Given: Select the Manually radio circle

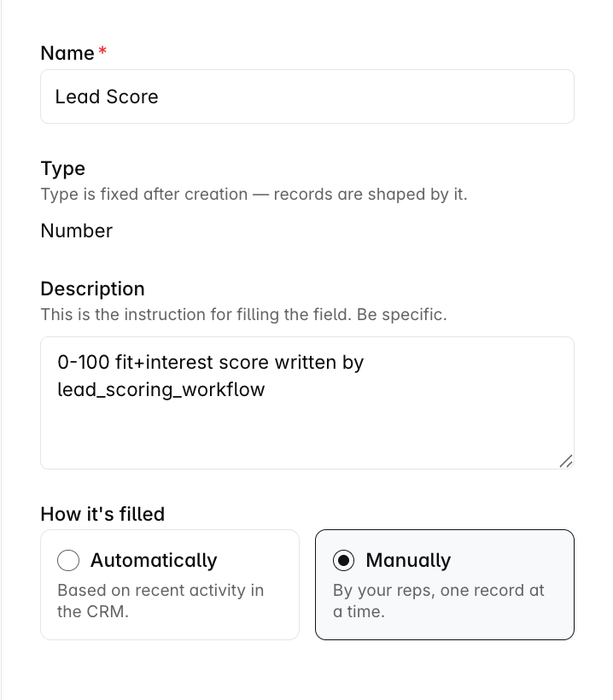Looking at the screenshot, I should (343, 560).
